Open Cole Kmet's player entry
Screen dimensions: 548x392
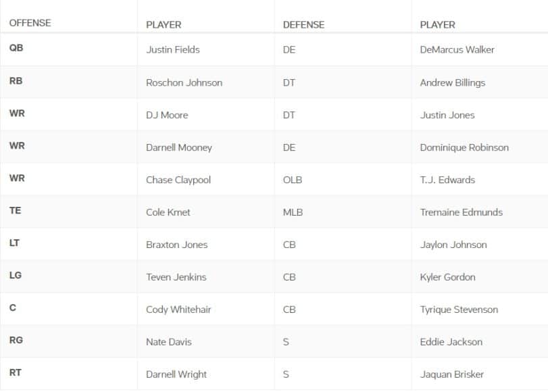[168, 212]
